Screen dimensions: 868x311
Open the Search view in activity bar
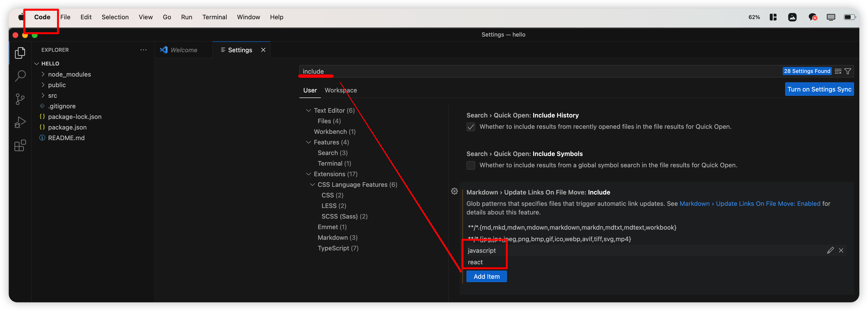[20, 76]
